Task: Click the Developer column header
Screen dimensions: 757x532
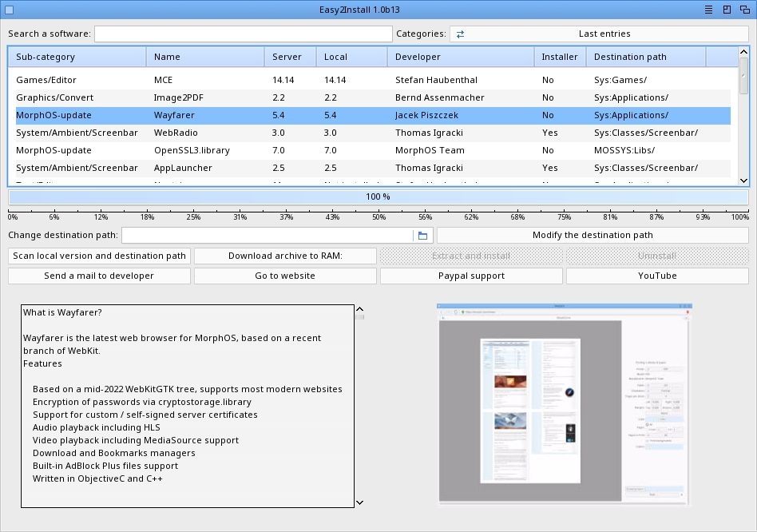Action: click(x=461, y=57)
